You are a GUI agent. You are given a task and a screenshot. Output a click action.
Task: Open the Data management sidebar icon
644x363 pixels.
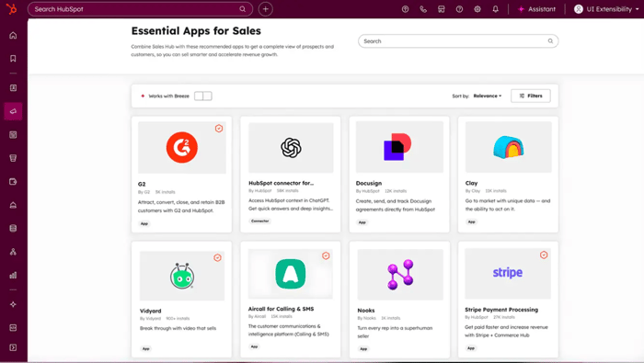click(13, 229)
